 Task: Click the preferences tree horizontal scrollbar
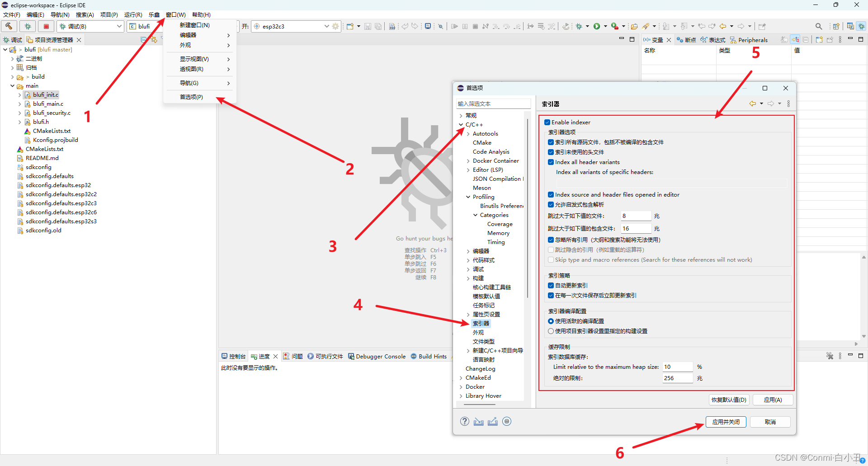[479, 404]
